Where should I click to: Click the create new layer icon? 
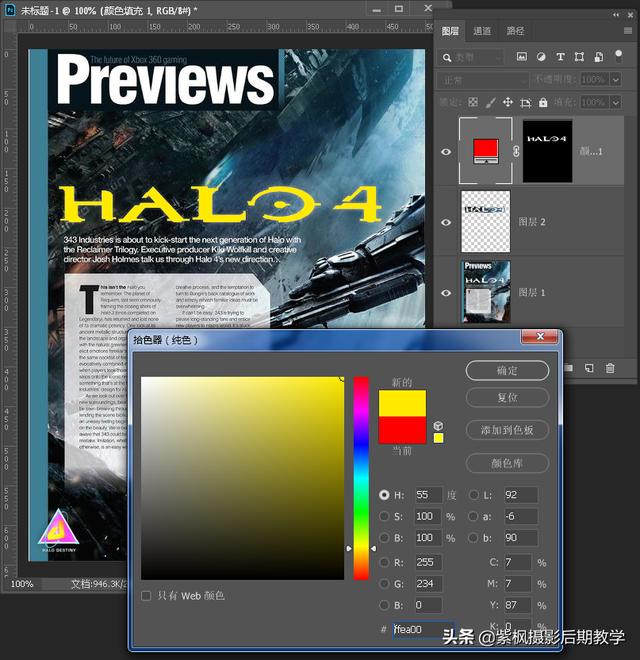(589, 368)
